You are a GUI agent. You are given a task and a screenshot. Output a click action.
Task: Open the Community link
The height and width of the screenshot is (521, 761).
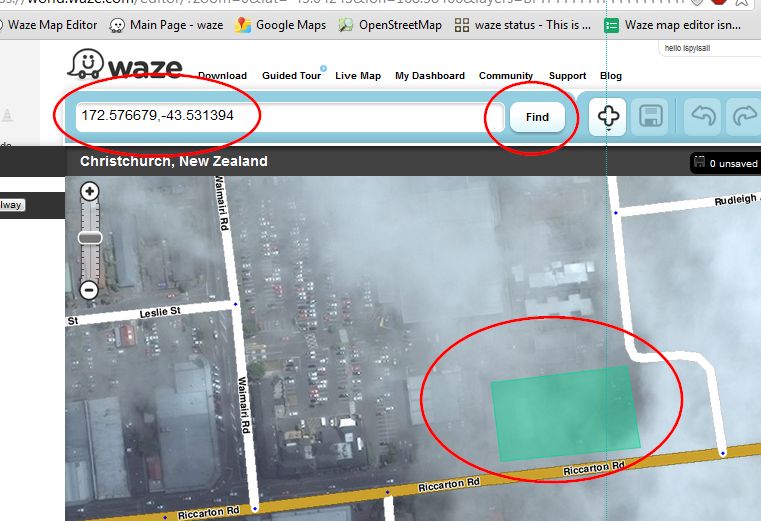click(506, 76)
